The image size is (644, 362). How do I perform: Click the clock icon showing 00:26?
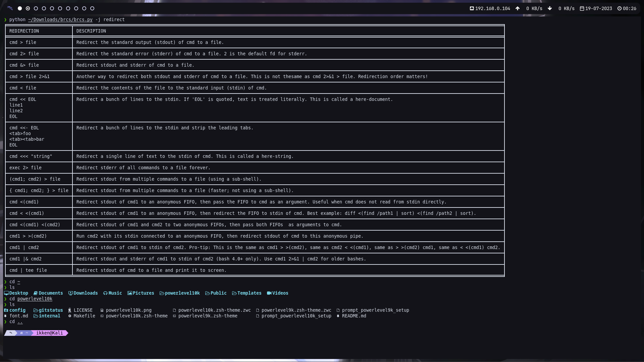(x=619, y=8)
